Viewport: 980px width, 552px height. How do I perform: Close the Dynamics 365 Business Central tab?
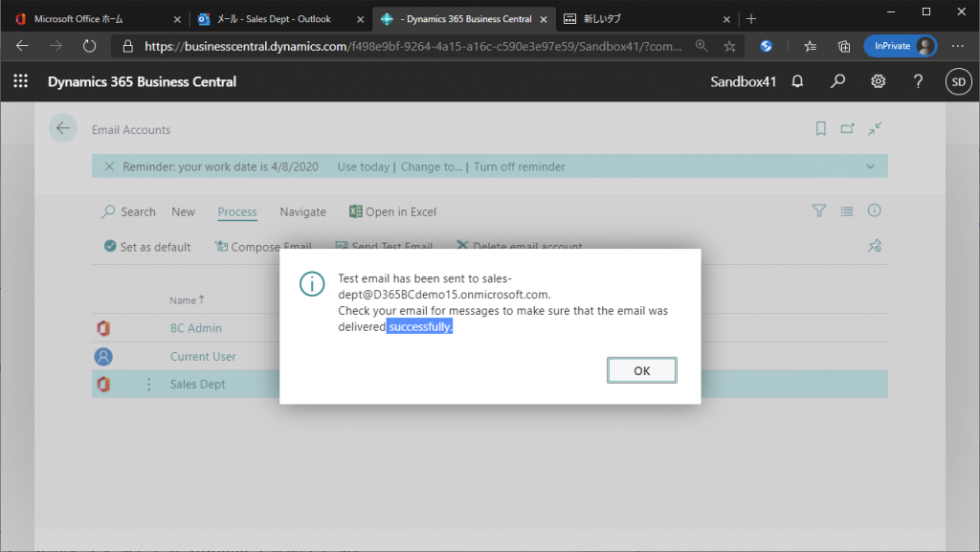click(x=544, y=19)
